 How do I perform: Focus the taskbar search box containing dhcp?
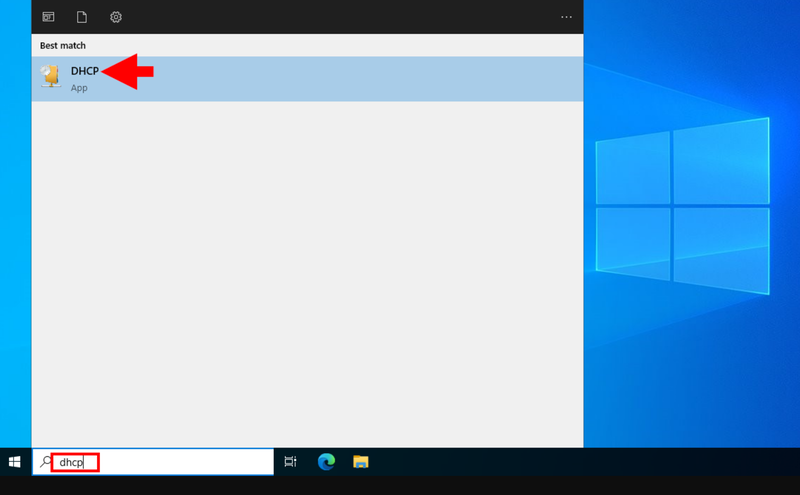coord(153,462)
